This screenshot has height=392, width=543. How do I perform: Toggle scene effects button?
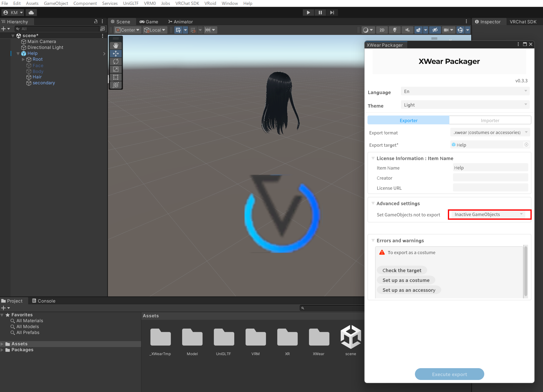point(418,30)
